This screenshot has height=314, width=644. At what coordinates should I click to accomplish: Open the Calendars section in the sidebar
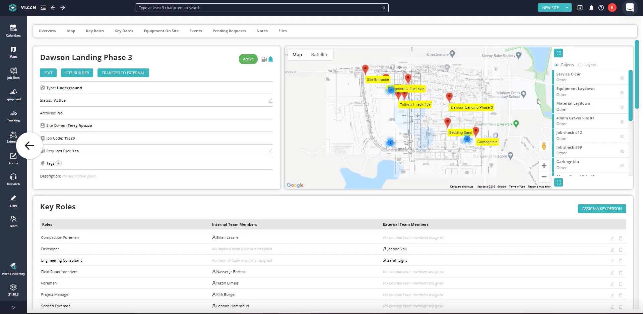click(x=13, y=30)
